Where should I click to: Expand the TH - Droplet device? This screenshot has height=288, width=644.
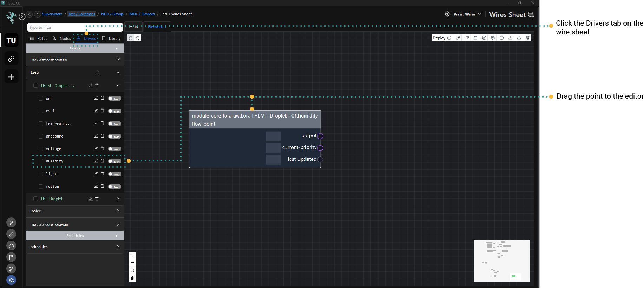(118, 199)
